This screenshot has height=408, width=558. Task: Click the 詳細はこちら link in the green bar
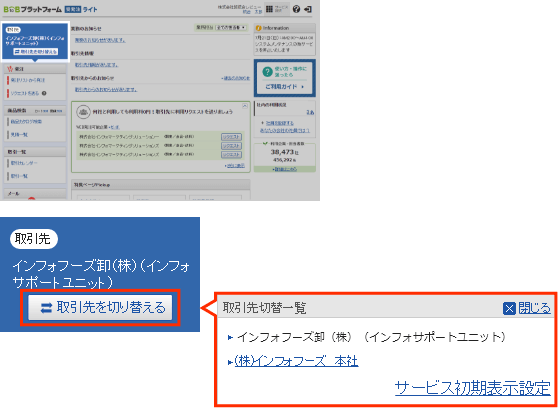click(285, 169)
